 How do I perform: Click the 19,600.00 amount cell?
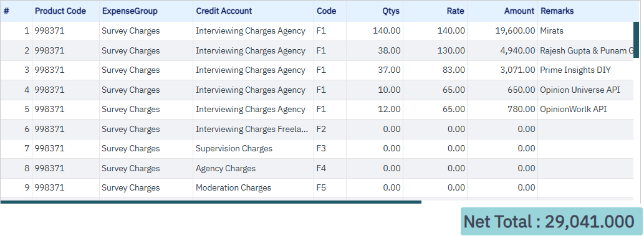pos(502,31)
